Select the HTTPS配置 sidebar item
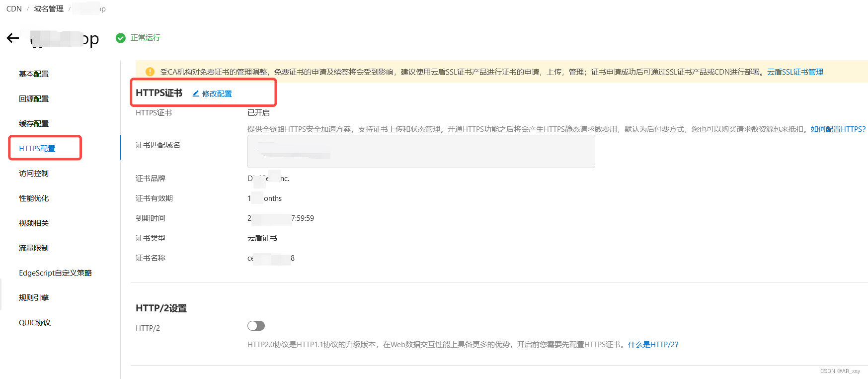Image resolution: width=868 pixels, height=379 pixels. 37,148
